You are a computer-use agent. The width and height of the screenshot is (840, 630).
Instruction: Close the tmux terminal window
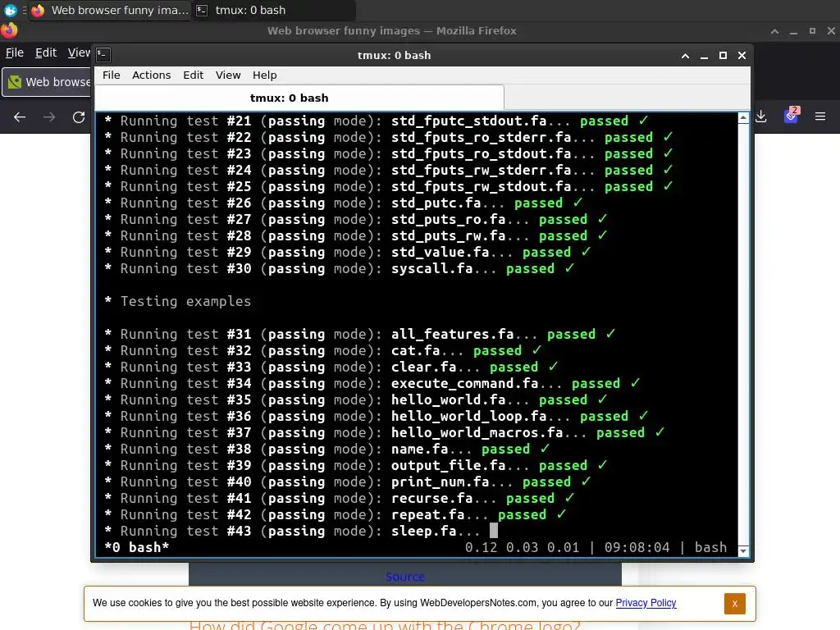[x=742, y=56]
